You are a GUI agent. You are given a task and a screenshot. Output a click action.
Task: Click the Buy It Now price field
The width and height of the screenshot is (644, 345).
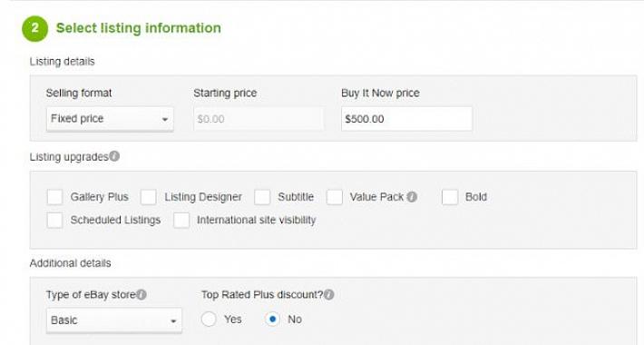[406, 119]
